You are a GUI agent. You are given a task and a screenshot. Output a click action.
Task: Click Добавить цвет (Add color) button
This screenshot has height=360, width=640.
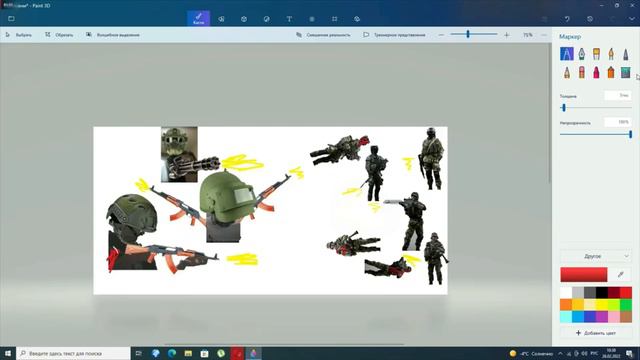click(x=596, y=333)
